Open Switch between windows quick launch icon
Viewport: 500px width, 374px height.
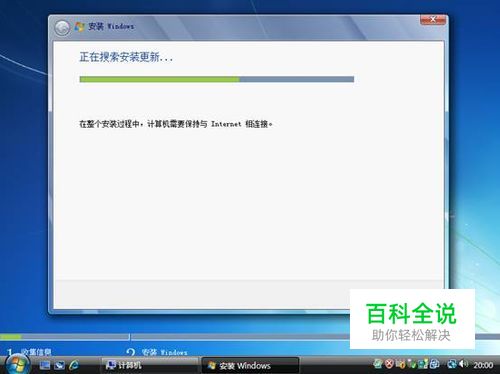coord(59,365)
